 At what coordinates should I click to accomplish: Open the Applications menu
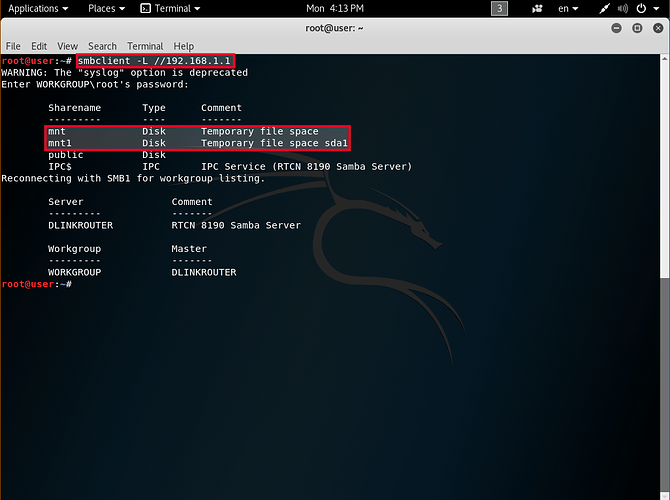38,8
